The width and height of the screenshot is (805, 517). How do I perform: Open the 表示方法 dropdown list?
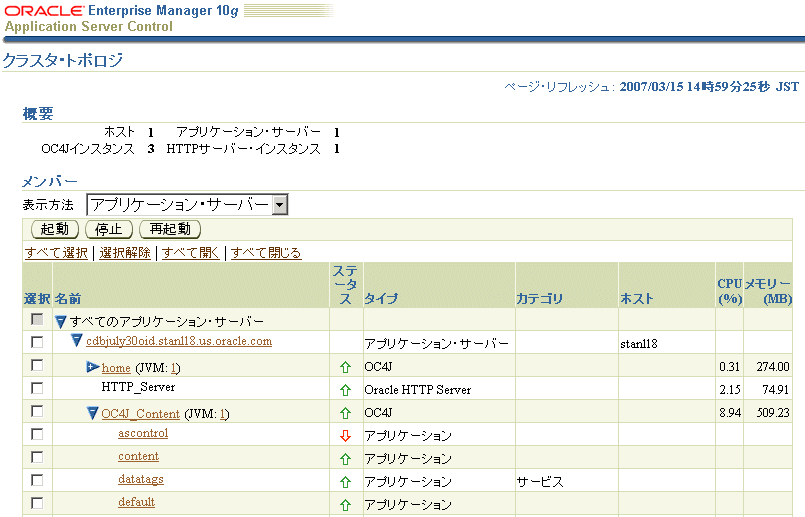tap(187, 205)
